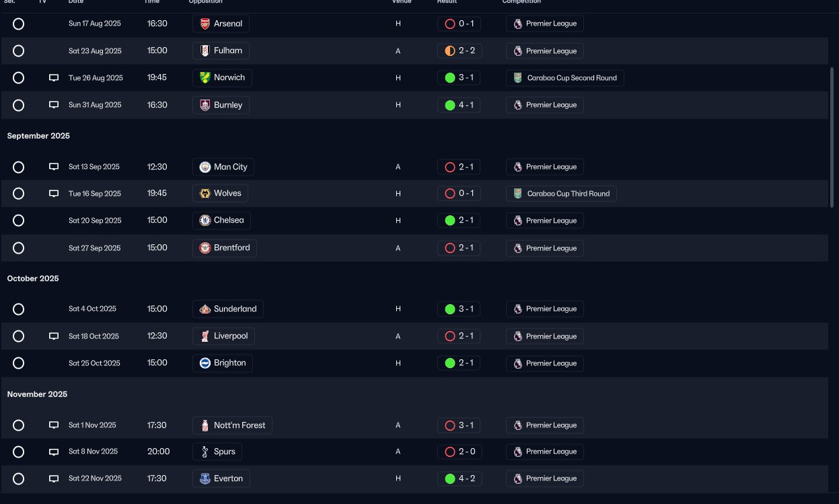This screenshot has width=839, height=504.
Task: Click the Carabao Cup logo for Second Round
Action: pyautogui.click(x=517, y=78)
